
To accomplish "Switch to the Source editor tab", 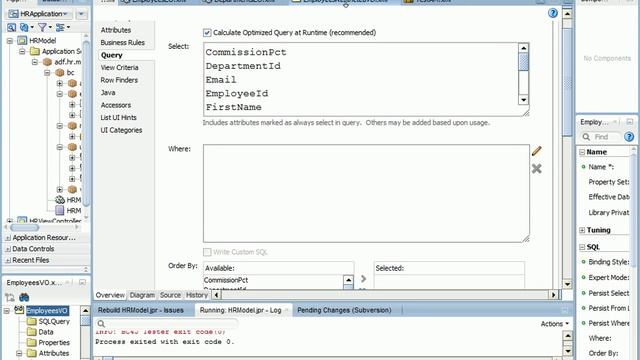I will (170, 295).
